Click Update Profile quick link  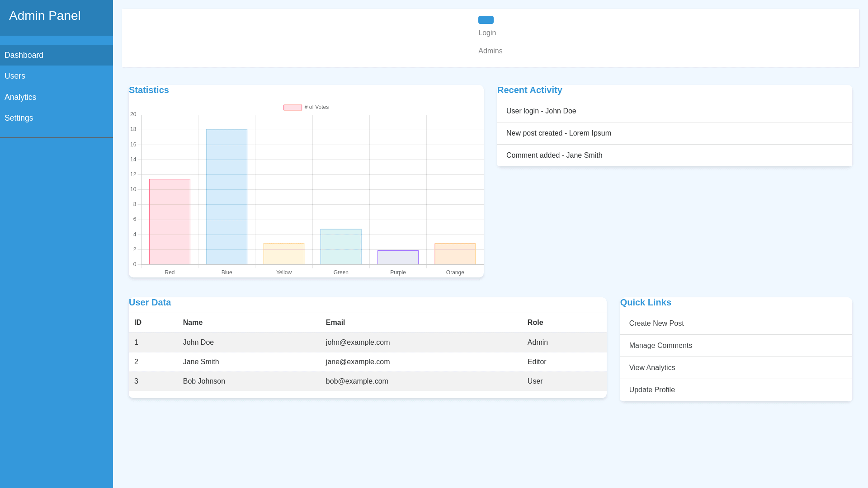coord(651,390)
